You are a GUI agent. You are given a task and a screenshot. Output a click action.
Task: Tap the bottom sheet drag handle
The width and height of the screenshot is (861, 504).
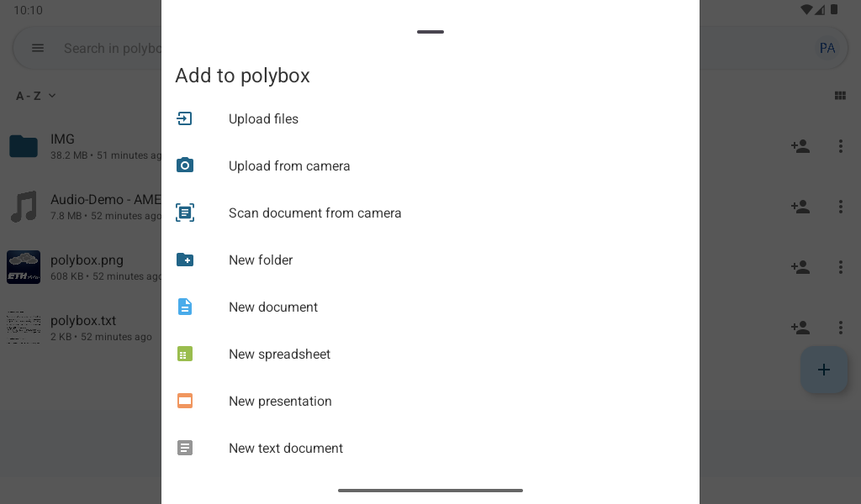(430, 32)
